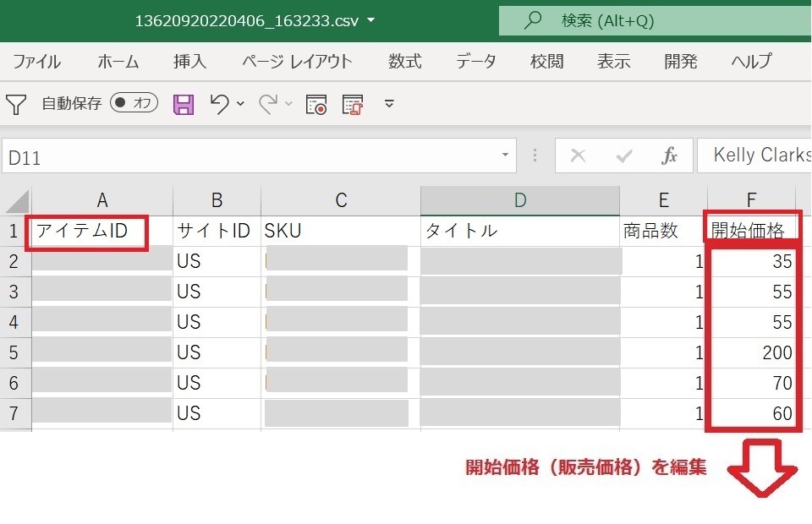Click the search magnifier icon
Image resolution: width=812 pixels, height=524 pixels.
tap(532, 20)
